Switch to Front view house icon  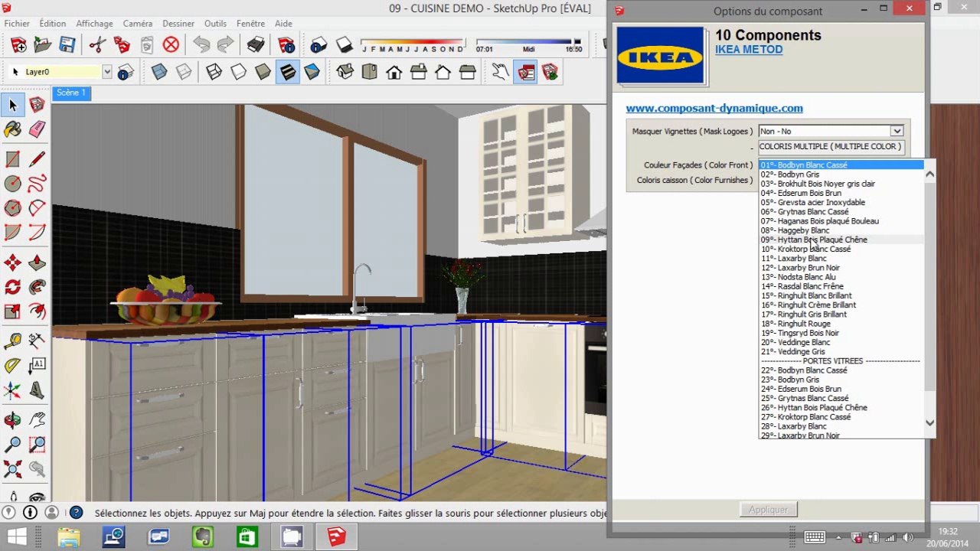tap(394, 72)
